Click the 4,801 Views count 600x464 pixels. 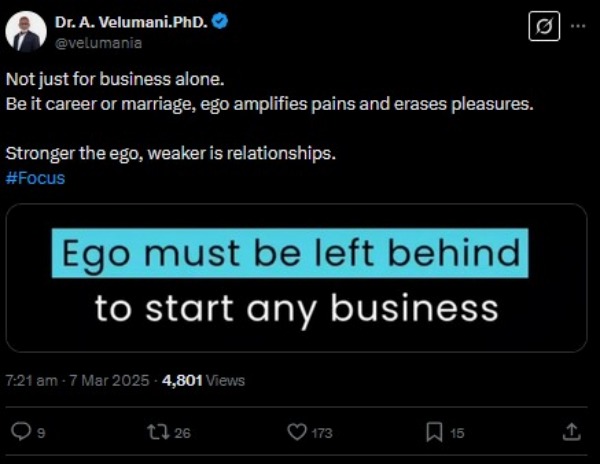[x=202, y=380]
